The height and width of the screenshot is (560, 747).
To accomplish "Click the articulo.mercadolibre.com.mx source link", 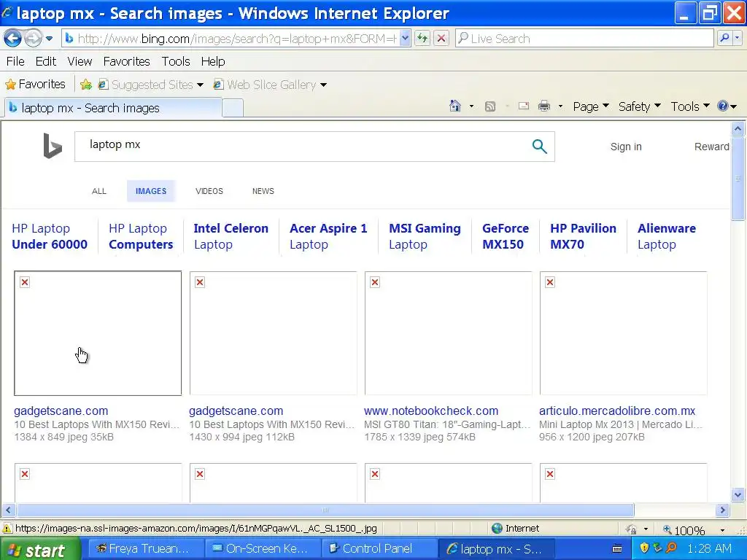I will pos(617,411).
